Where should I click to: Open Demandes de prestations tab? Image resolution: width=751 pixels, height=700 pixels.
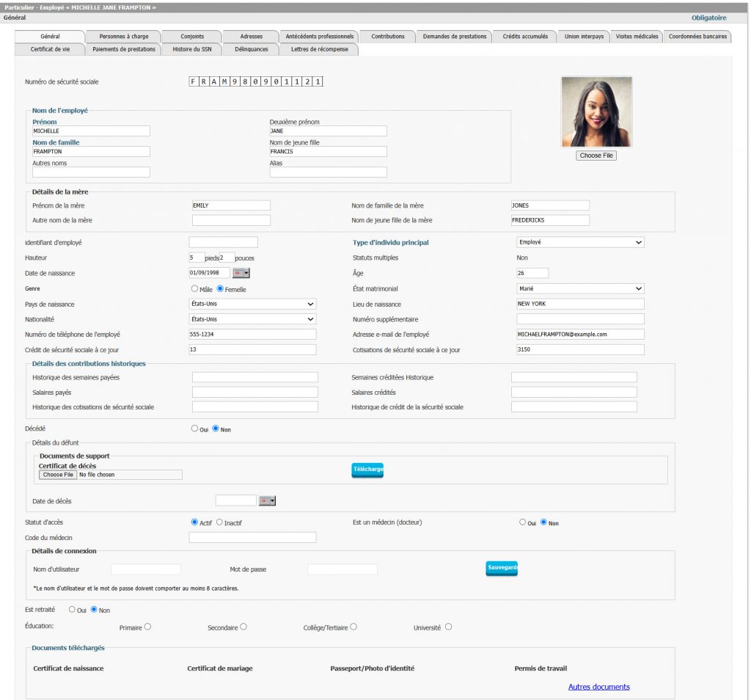(455, 37)
